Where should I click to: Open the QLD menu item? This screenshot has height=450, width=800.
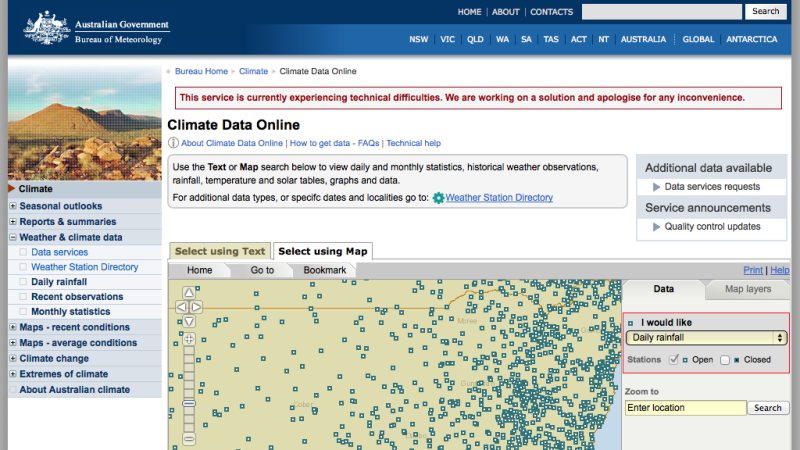475,39
